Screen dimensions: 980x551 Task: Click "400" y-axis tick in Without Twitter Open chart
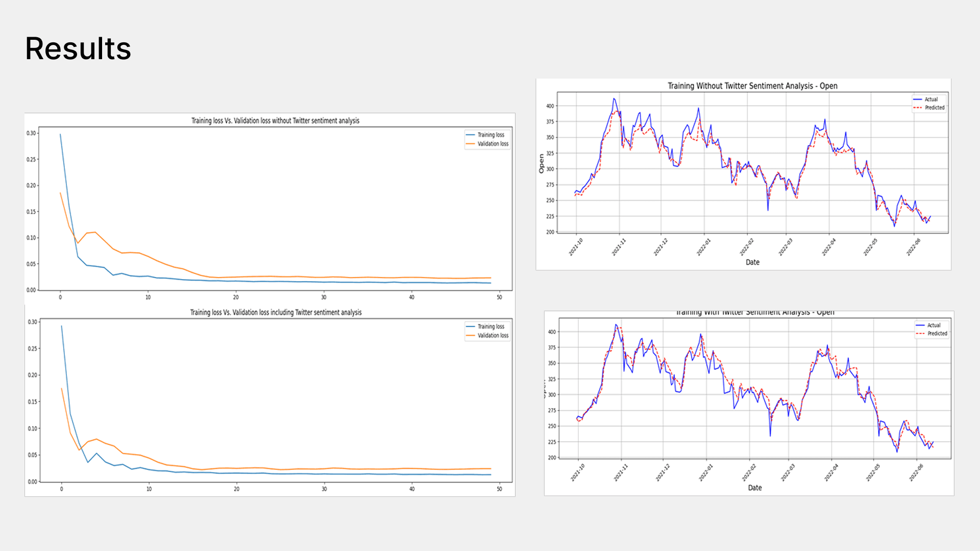click(550, 106)
